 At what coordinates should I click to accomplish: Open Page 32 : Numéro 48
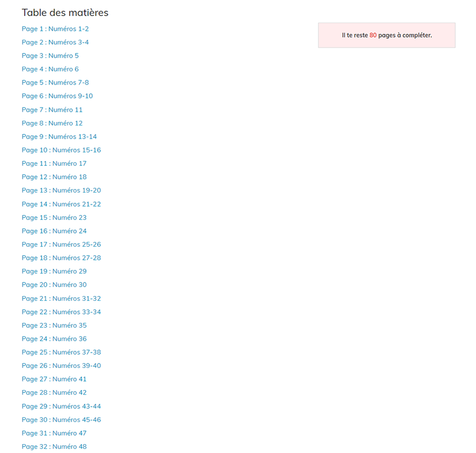tap(54, 446)
